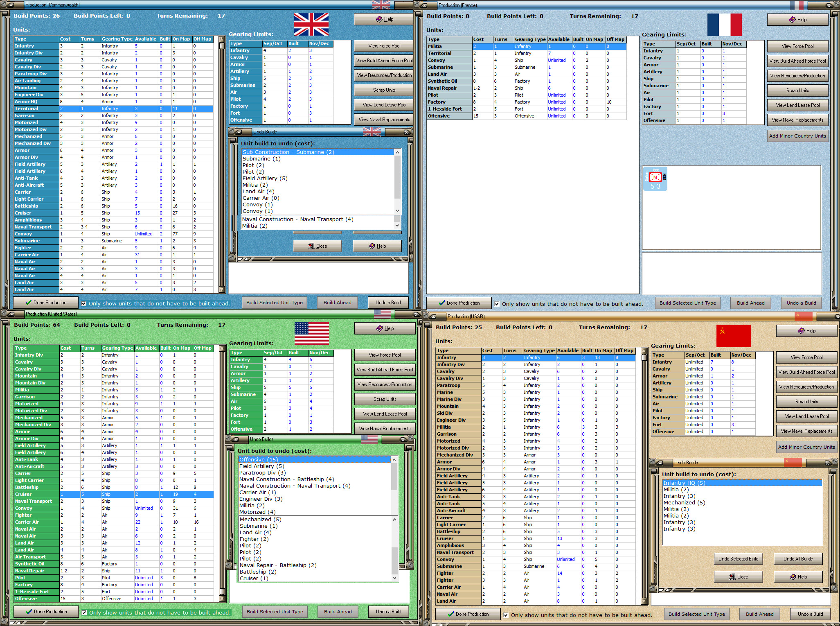Select the Cruiser row in United States units
This screenshot has height=626, width=840.
114,495
